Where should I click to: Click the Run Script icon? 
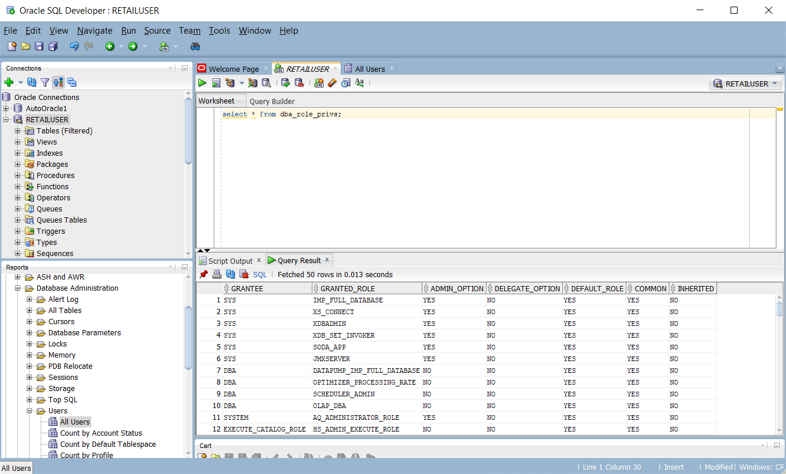pos(216,84)
